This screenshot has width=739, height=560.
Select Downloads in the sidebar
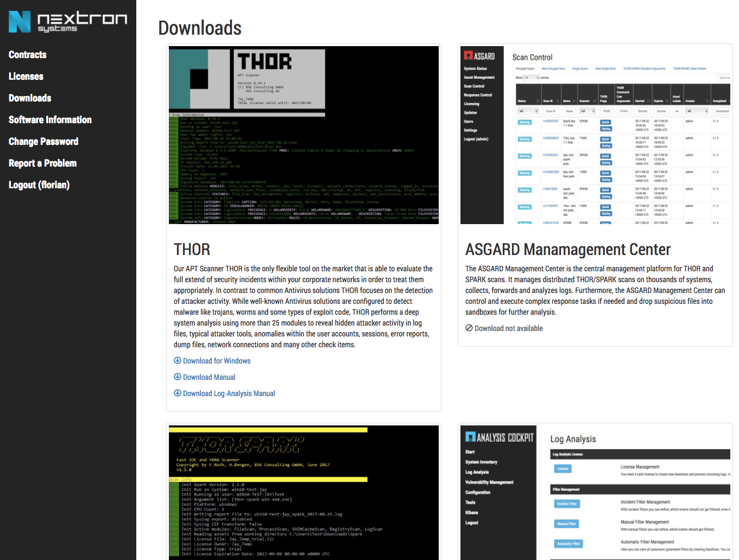pos(30,98)
